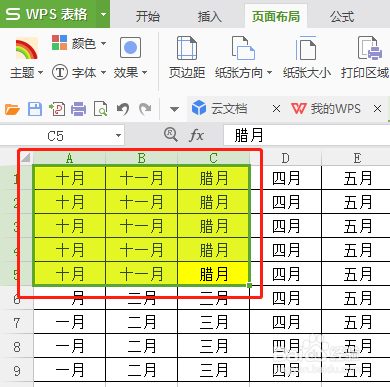This screenshot has width=390, height=387.
Task: Select row 8 header
Action: [17, 346]
